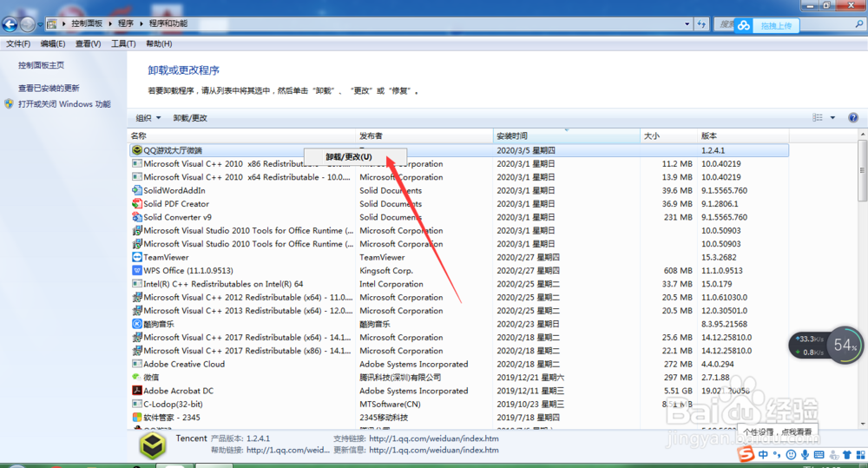The image size is (868, 468).
Task: Click the scrollbar up arrow
Action: (863, 135)
